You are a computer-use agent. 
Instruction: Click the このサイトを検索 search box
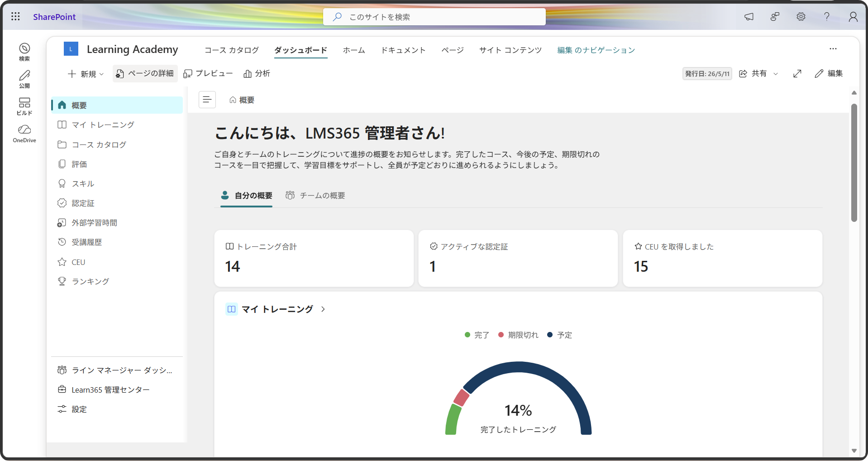tap(434, 17)
